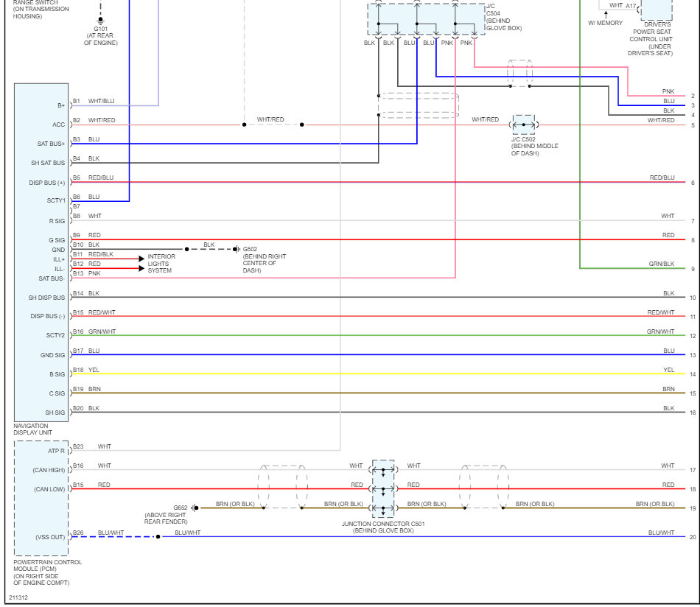Click the 'B13' pin number
Screen dimensions: 700x607
click(x=78, y=273)
